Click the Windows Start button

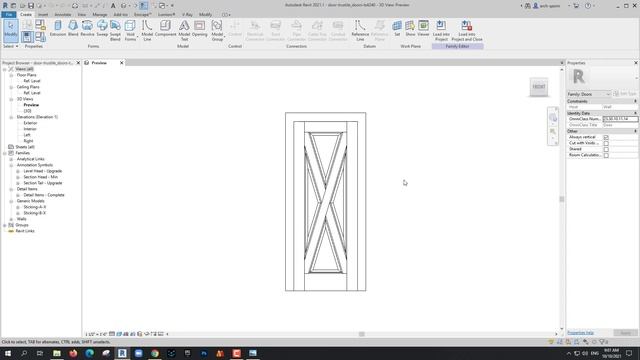[x=8, y=353]
